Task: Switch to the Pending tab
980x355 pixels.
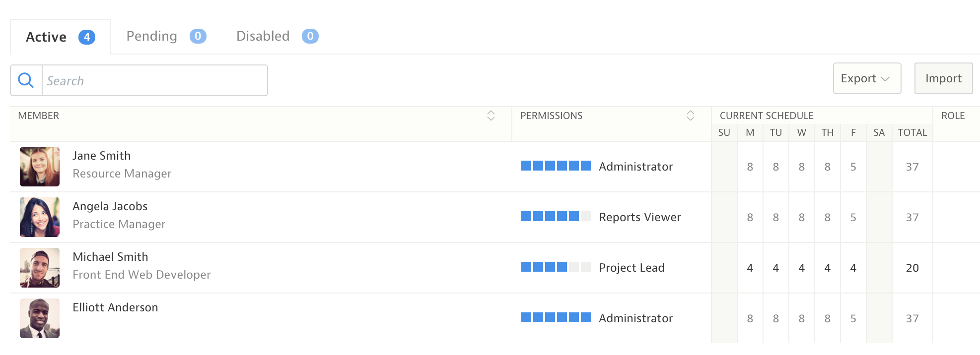Action: coord(152,36)
